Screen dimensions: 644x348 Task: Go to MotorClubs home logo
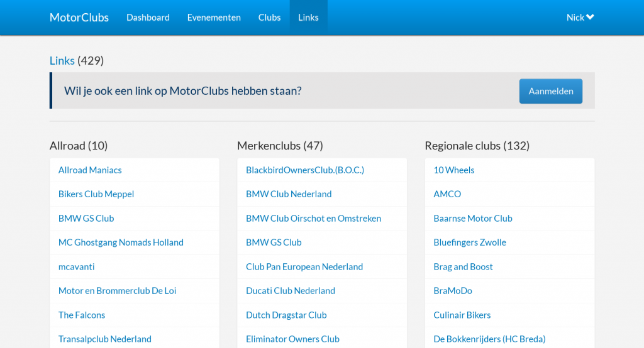coord(79,17)
